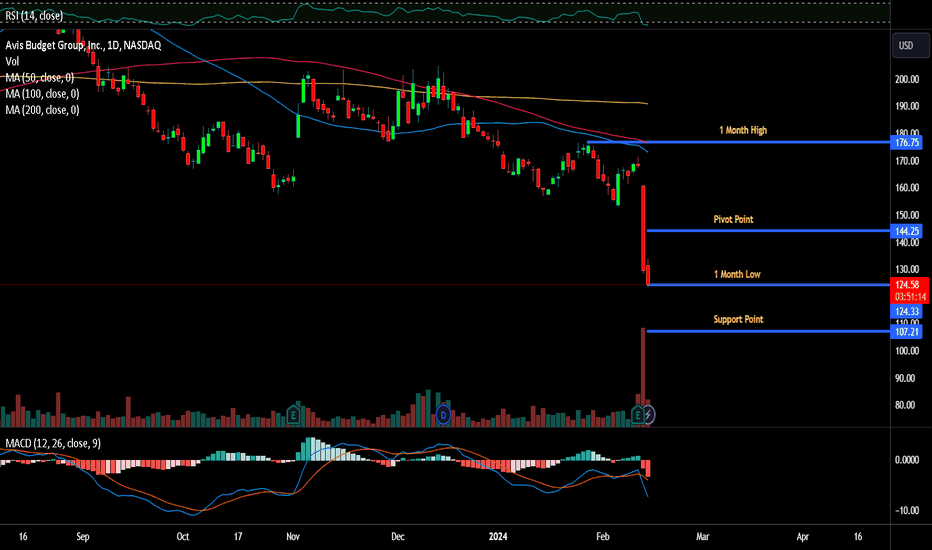Select the MA (100, close, 0) legend
The width and height of the screenshot is (932, 550).
coord(42,93)
